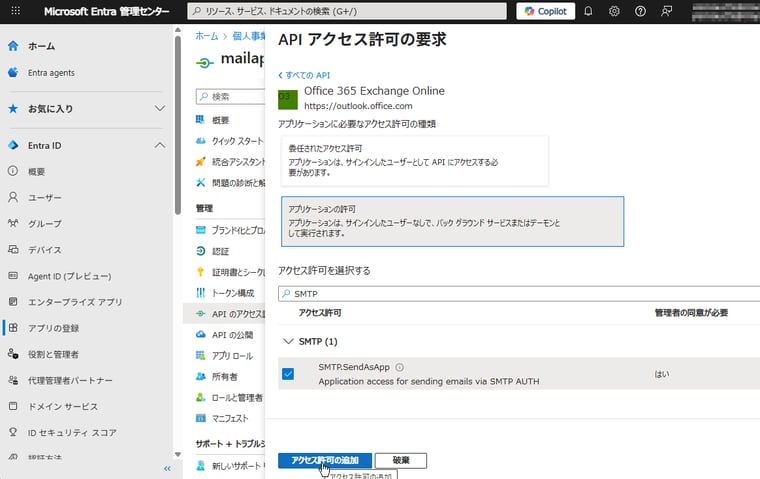This screenshot has height=479, width=760.
Task: Click the SMTP permission search field
Action: point(519,294)
